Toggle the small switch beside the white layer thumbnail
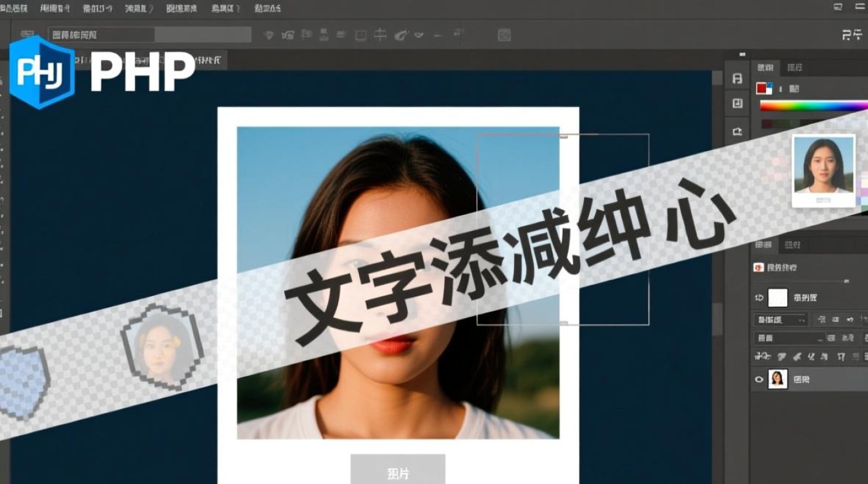 pyautogui.click(x=758, y=297)
